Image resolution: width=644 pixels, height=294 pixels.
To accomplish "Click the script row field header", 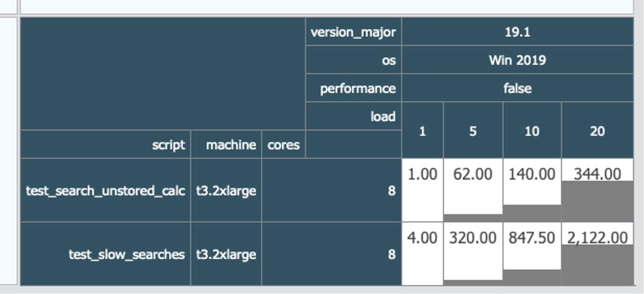I will pos(105,144).
